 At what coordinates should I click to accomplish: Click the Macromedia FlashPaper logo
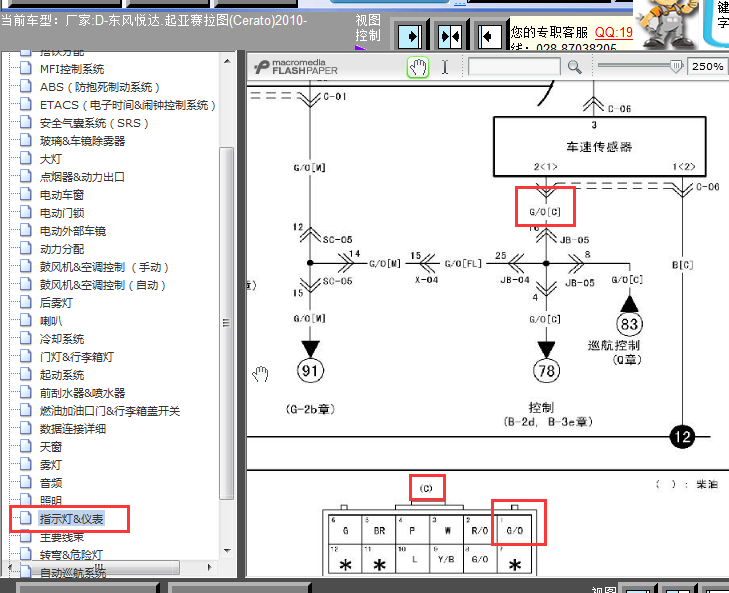(x=296, y=67)
